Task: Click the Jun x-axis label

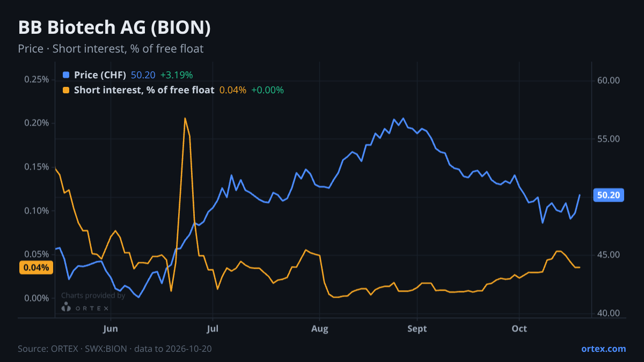Action: (x=110, y=329)
